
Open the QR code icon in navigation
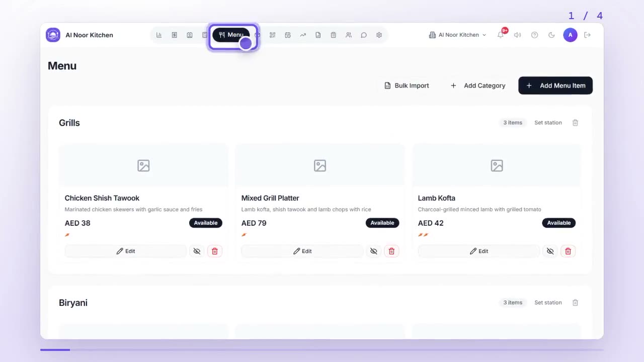click(272, 35)
